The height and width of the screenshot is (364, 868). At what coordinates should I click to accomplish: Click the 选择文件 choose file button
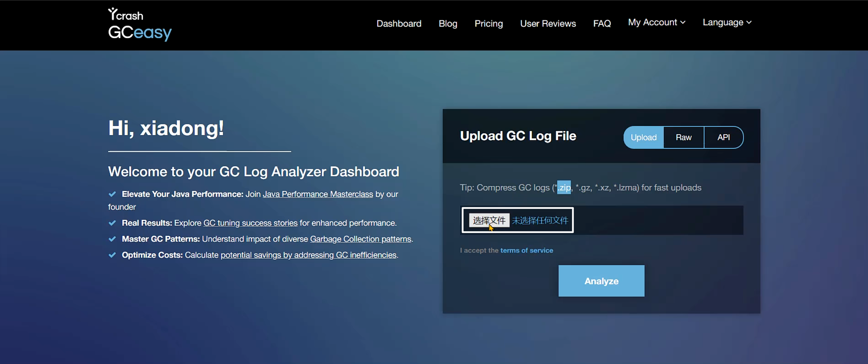tap(489, 220)
